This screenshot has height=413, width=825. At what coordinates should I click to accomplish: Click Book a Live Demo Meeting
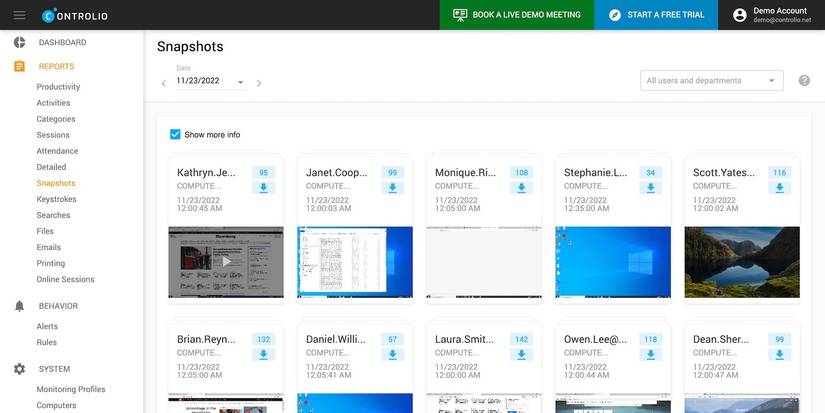click(517, 15)
